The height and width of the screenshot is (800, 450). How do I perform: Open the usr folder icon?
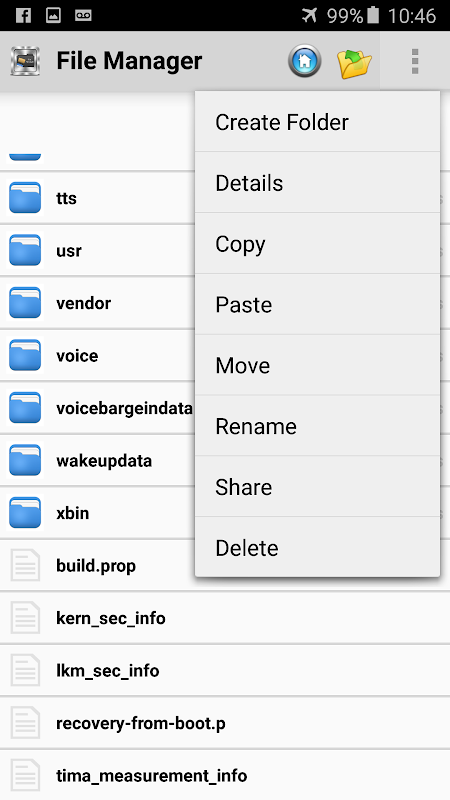click(25, 250)
